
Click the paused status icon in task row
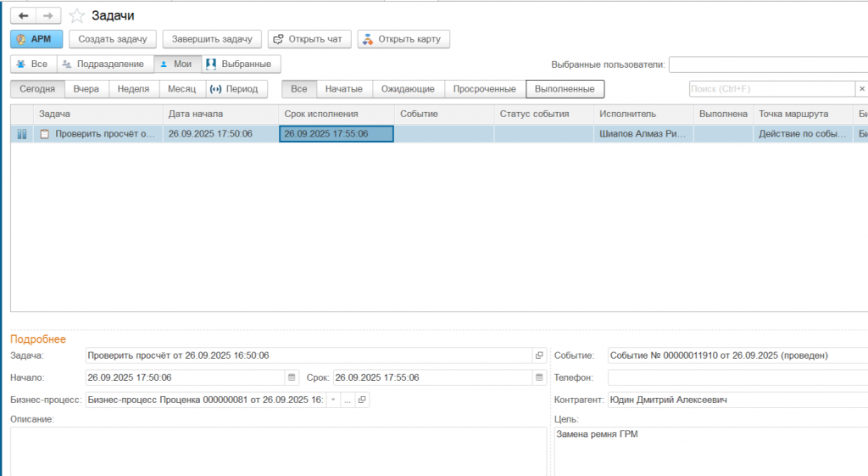click(22, 134)
